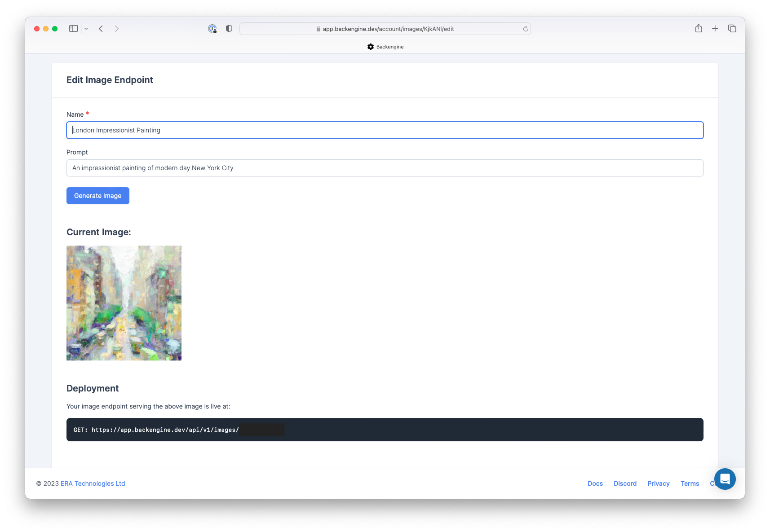Open the Share menu
Viewport: 770px width, 532px height.
pos(699,28)
